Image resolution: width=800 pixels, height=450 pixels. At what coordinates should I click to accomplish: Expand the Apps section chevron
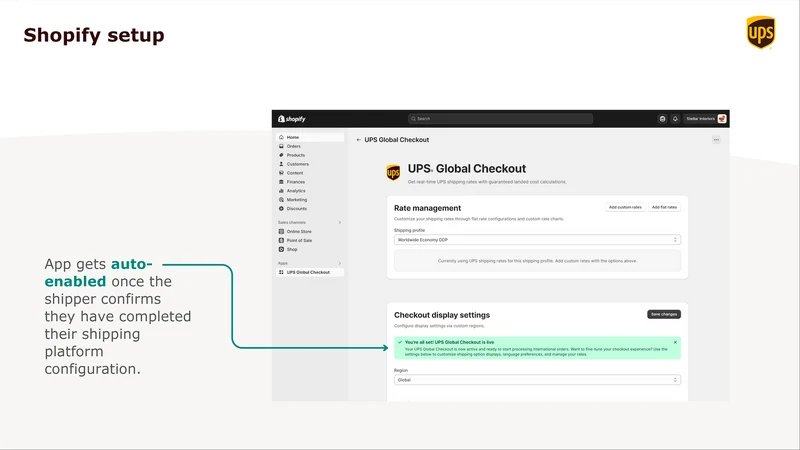click(340, 263)
